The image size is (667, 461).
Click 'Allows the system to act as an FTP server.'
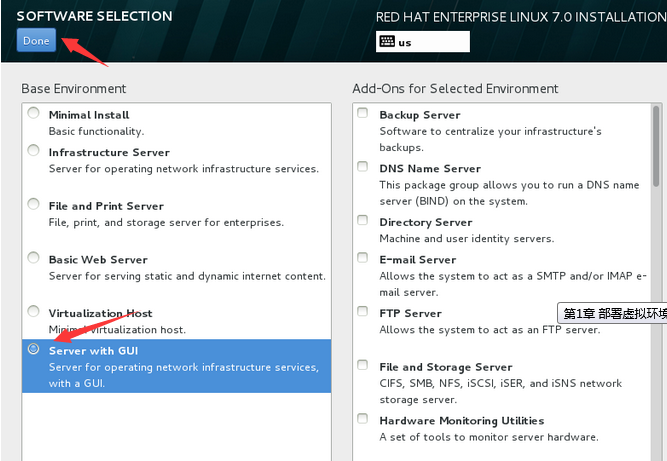(x=490, y=330)
